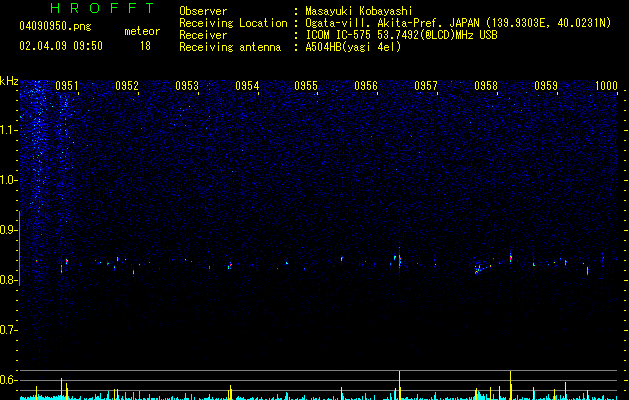Click the 0957 time marker
This screenshot has height=400, width=629.
[x=426, y=85]
